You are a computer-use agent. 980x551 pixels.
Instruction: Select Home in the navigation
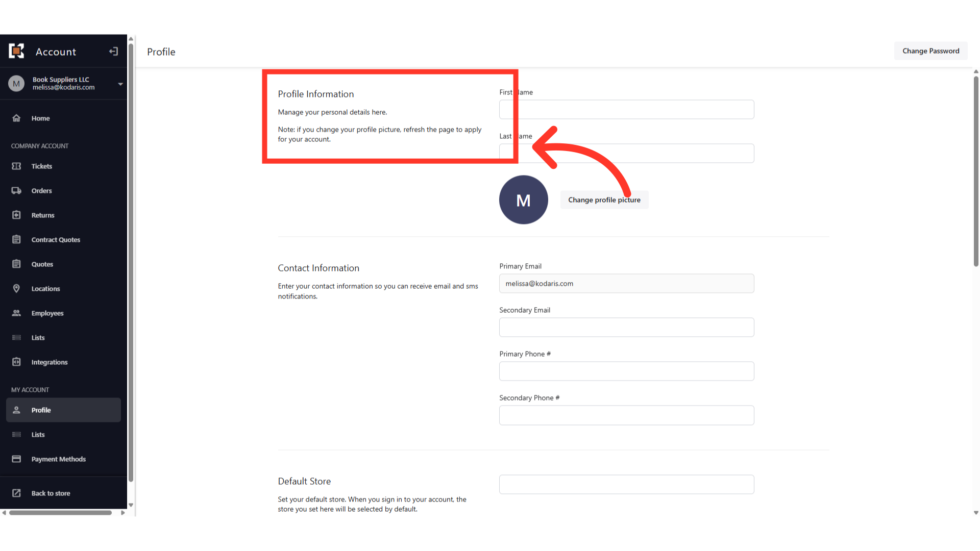(x=40, y=118)
